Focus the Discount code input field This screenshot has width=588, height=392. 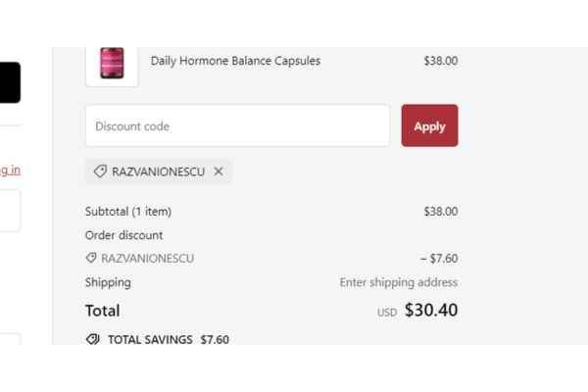[237, 126]
